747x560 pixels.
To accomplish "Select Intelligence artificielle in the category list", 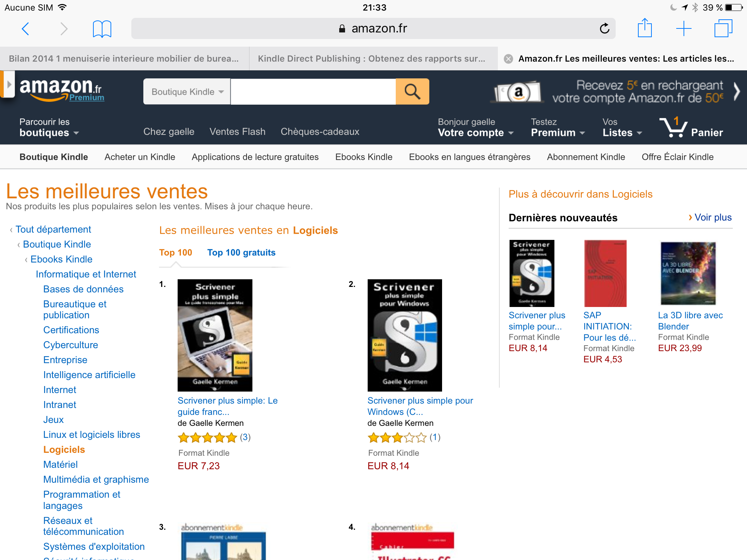I will click(x=89, y=375).
